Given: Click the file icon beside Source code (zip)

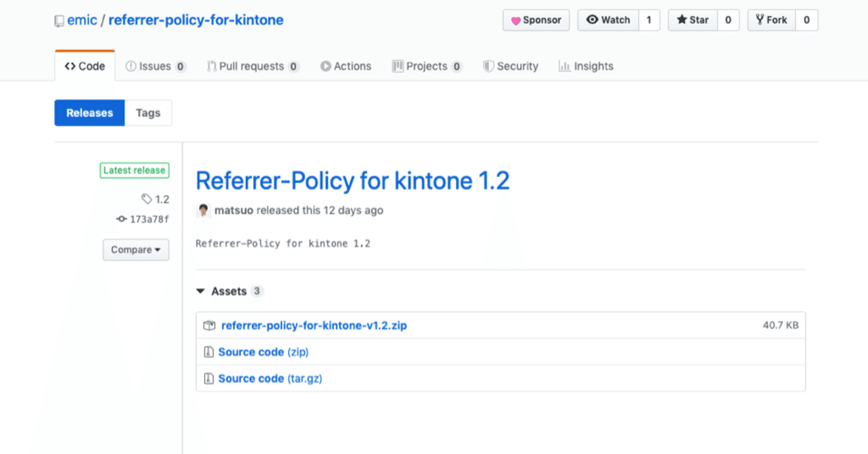Looking at the screenshot, I should 209,352.
